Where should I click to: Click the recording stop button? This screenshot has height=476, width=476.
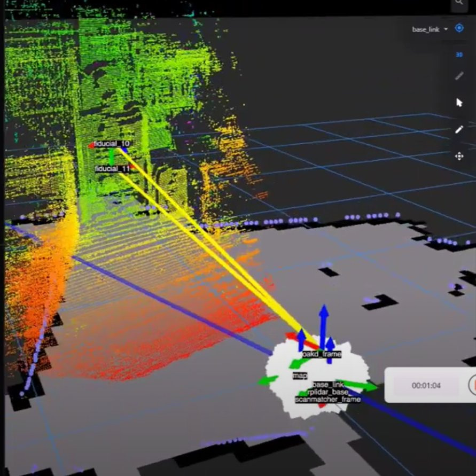(473, 385)
